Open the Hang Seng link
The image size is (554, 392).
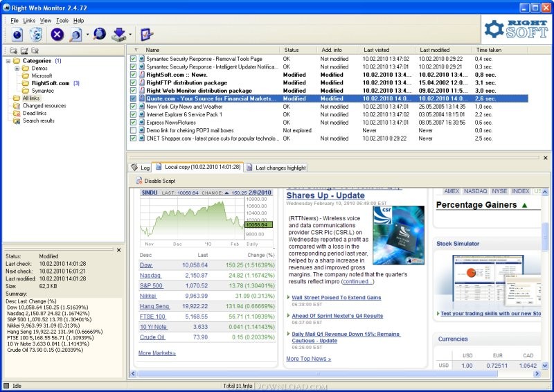pyautogui.click(x=154, y=306)
